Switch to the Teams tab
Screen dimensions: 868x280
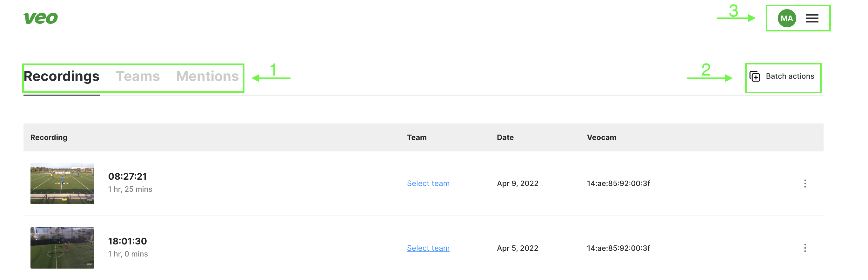138,76
